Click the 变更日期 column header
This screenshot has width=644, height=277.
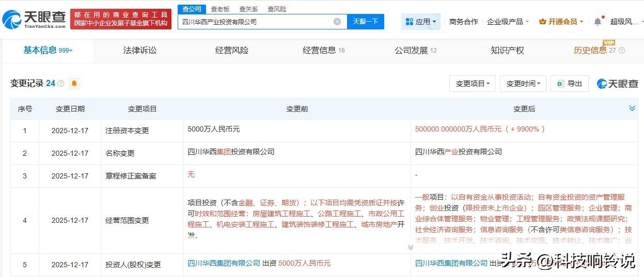pyautogui.click(x=70, y=109)
